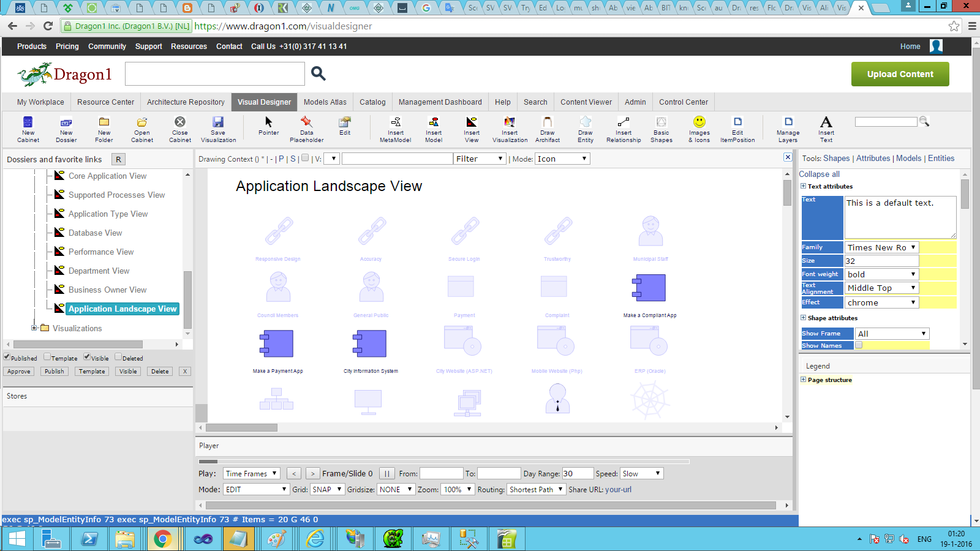Click the Save Visualization icon
This screenshot has height=551, width=980.
[218, 122]
